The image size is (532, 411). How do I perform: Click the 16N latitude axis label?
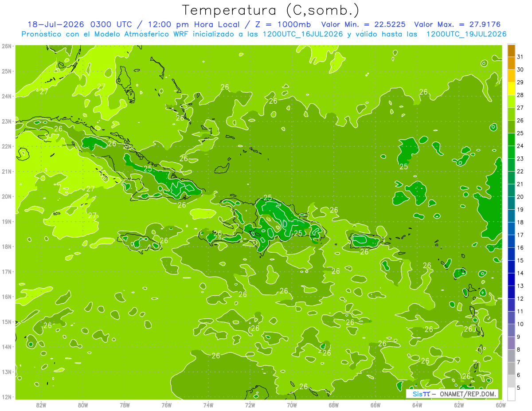[7, 297]
